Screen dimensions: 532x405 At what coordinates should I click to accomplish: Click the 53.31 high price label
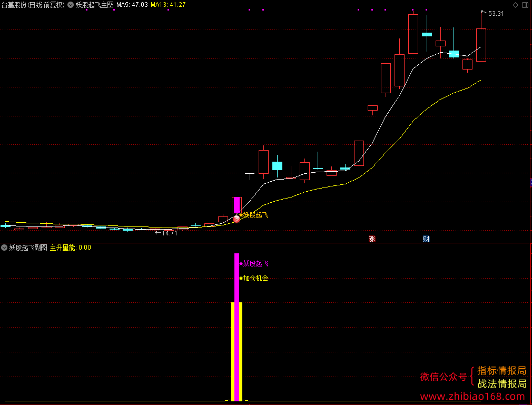(496, 14)
